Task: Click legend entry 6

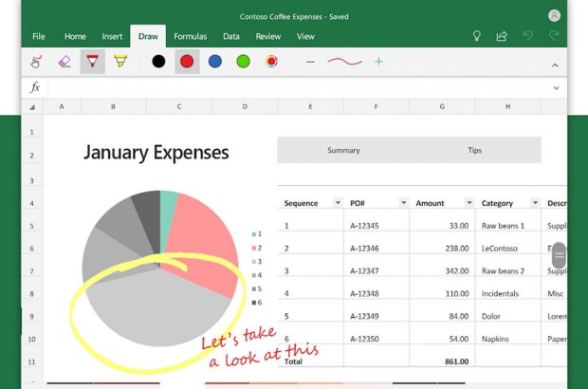Action: 257,303
